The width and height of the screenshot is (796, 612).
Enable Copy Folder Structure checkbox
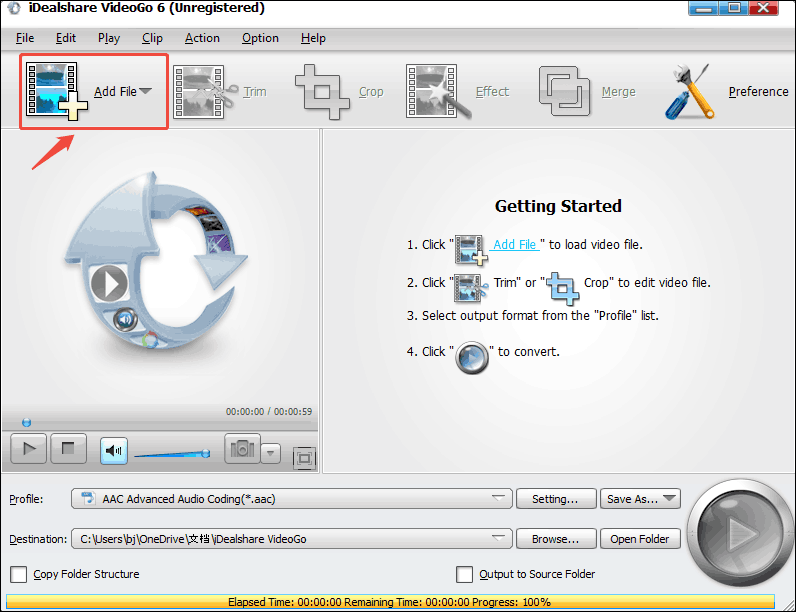pyautogui.click(x=19, y=574)
